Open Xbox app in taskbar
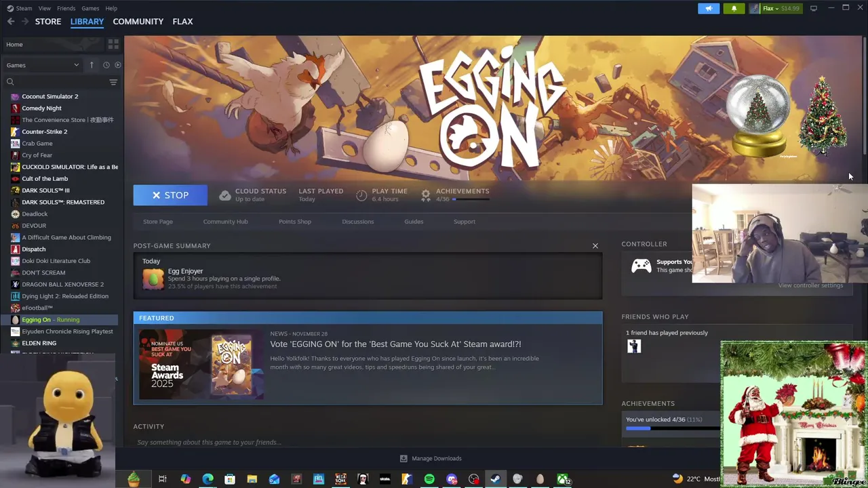868x488 pixels. 563,480
